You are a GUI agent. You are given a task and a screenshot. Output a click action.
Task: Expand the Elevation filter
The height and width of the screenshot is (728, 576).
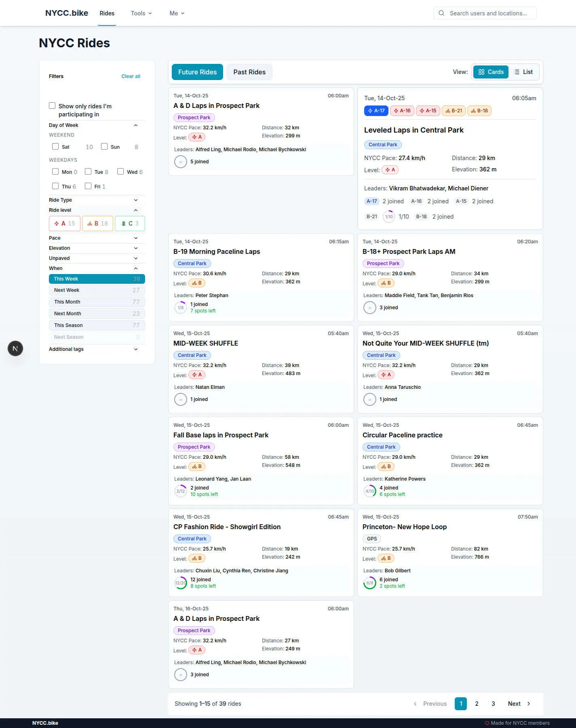coord(97,248)
